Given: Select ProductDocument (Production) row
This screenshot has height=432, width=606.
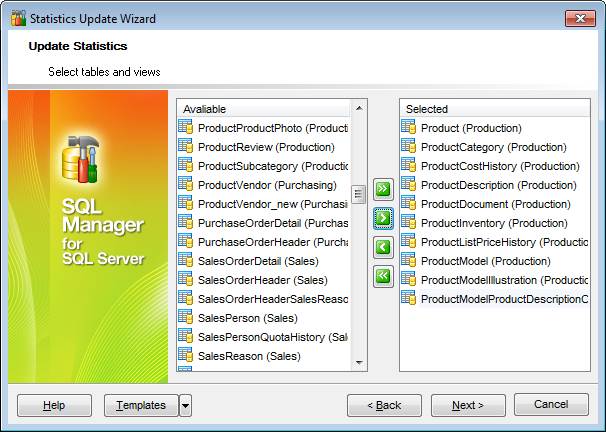Looking at the screenshot, I should tap(494, 204).
